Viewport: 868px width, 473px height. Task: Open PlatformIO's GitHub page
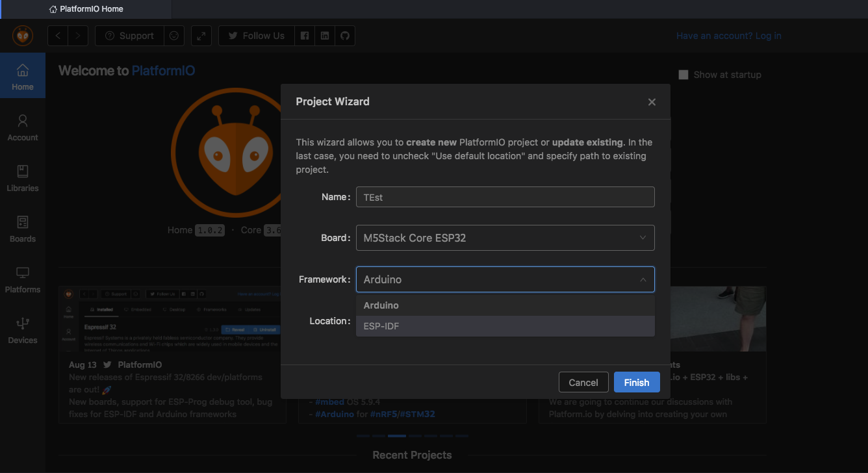(345, 36)
